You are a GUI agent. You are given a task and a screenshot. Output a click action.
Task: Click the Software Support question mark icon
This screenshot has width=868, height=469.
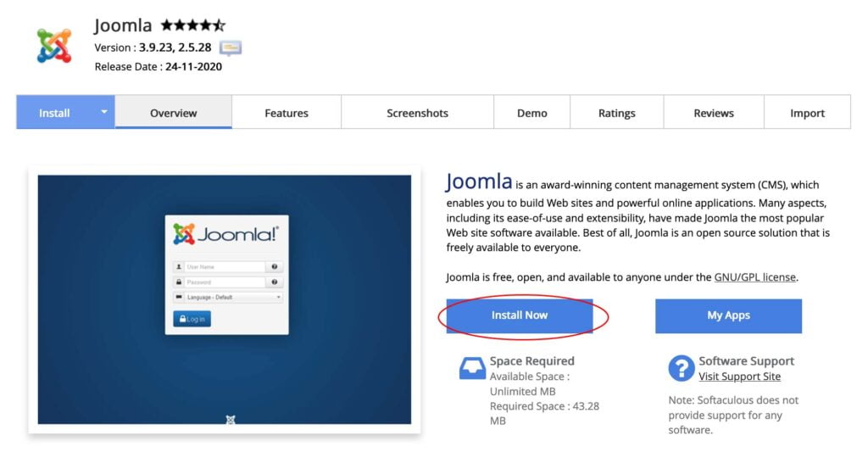point(681,368)
